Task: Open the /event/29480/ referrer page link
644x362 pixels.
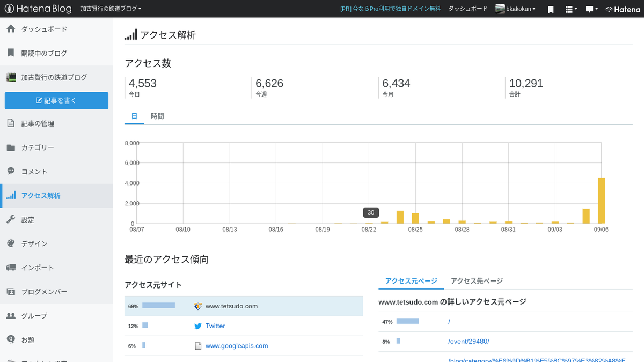Action: tap(469, 342)
